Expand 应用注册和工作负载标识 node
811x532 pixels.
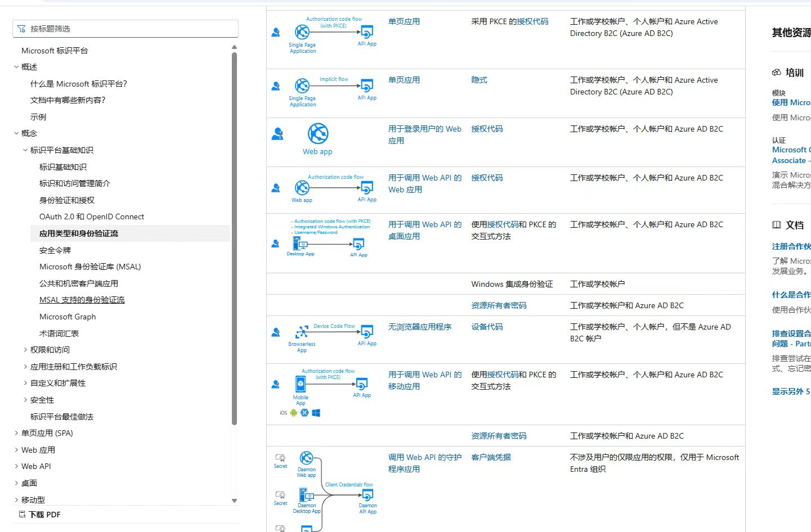point(25,367)
